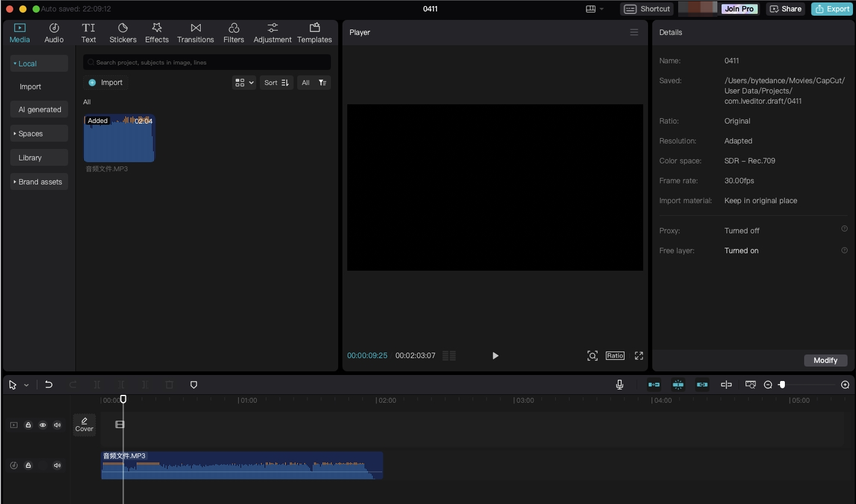The width and height of the screenshot is (856, 504).
Task: Click the undo arrow above the timeline
Action: point(49,385)
